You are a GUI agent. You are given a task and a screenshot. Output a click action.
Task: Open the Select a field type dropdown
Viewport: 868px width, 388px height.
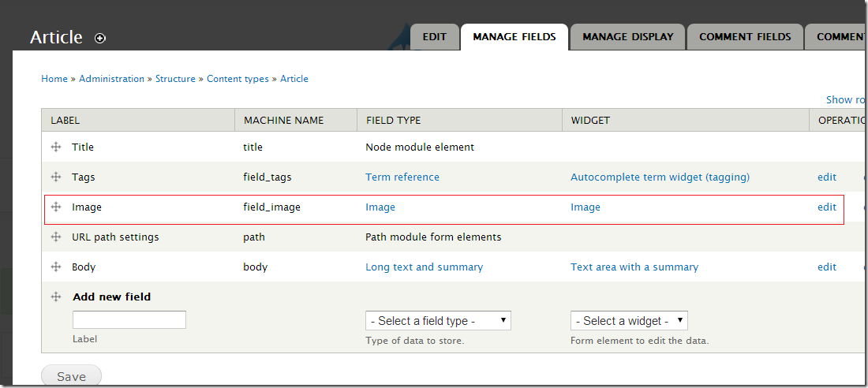[438, 321]
